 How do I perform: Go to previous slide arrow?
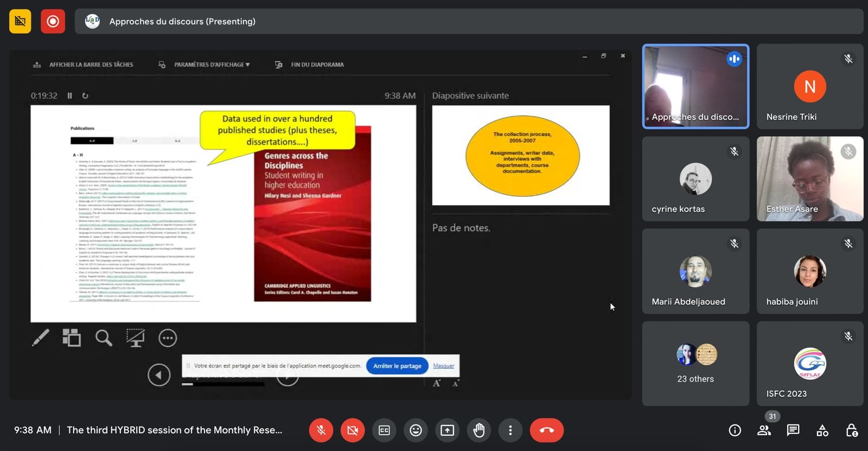point(159,375)
